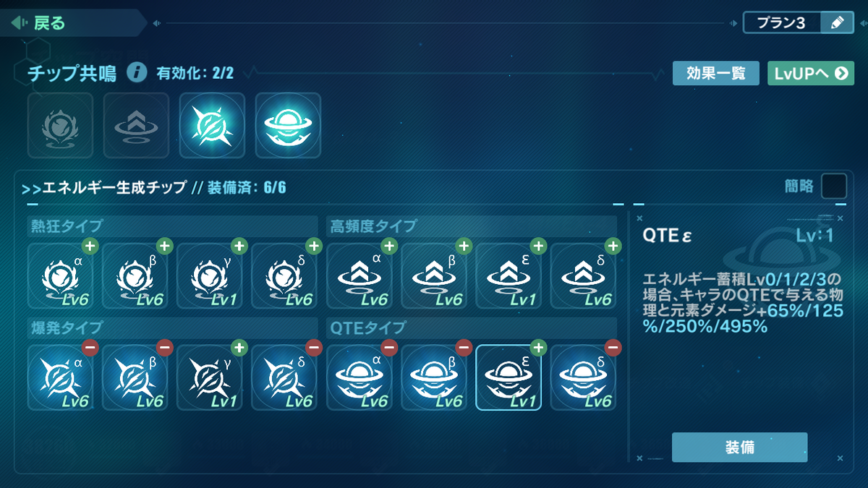Select the 爆発タイプ β chip
This screenshot has height=488, width=868.
(135, 377)
